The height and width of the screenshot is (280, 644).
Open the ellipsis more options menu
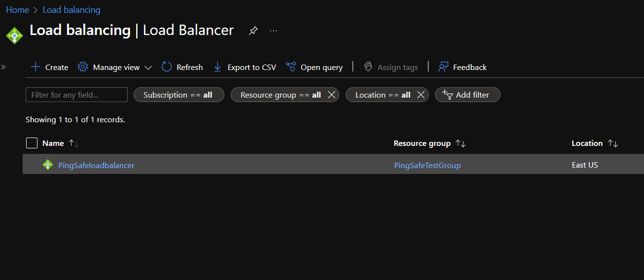pos(274,31)
